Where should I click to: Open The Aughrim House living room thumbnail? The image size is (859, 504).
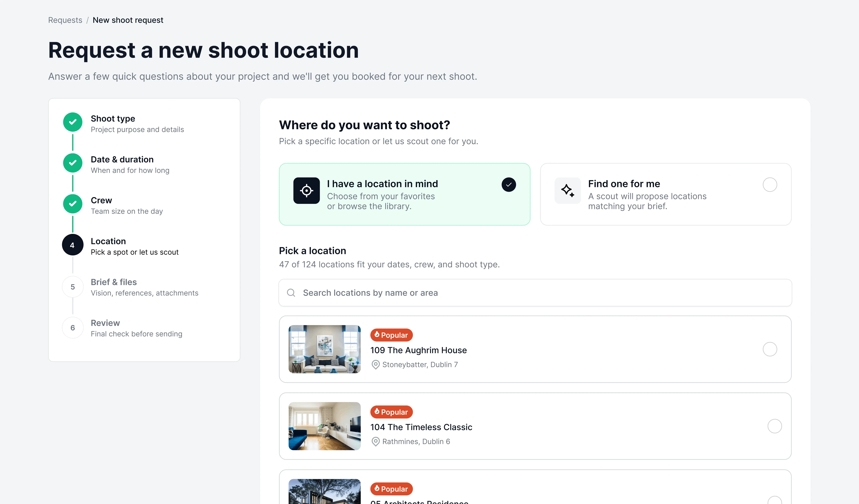click(x=324, y=349)
